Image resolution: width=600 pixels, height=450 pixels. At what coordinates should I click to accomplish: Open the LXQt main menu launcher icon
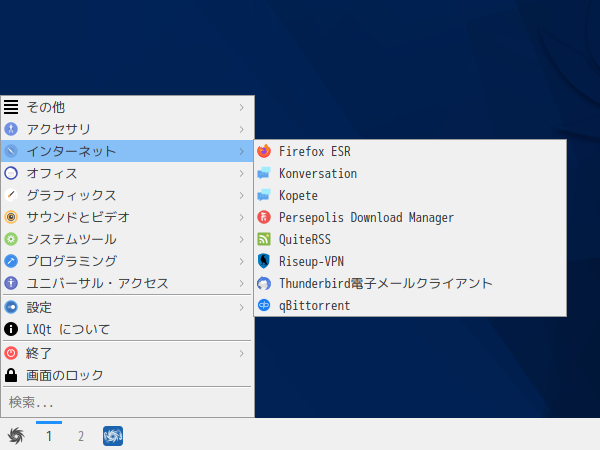pos(16,436)
